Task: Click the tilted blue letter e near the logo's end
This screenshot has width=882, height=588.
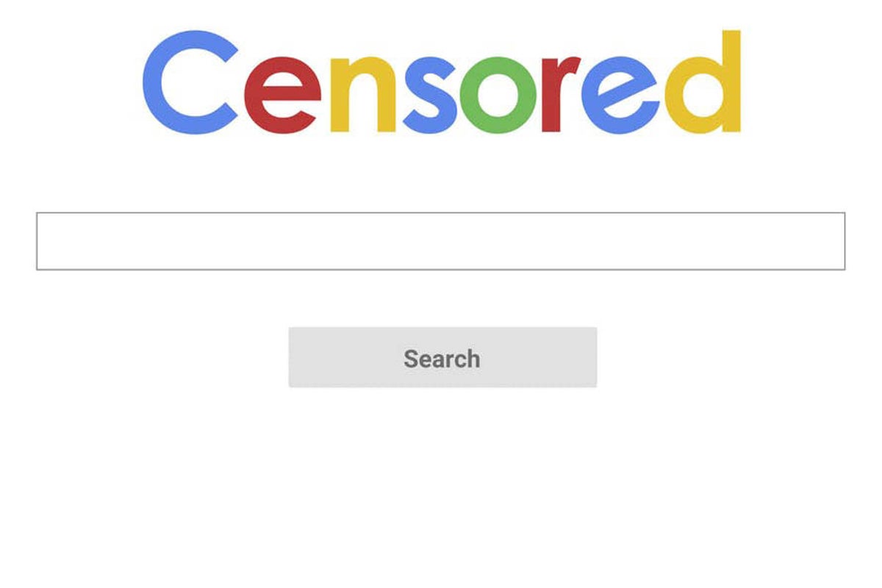Action: pyautogui.click(x=622, y=96)
